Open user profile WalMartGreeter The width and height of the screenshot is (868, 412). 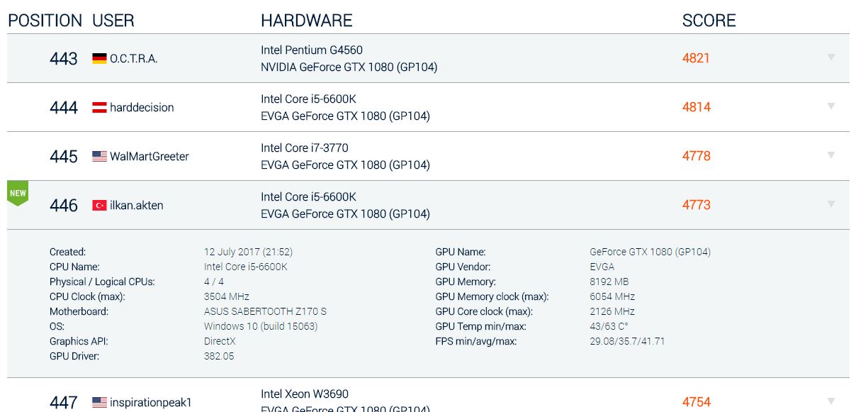150,157
